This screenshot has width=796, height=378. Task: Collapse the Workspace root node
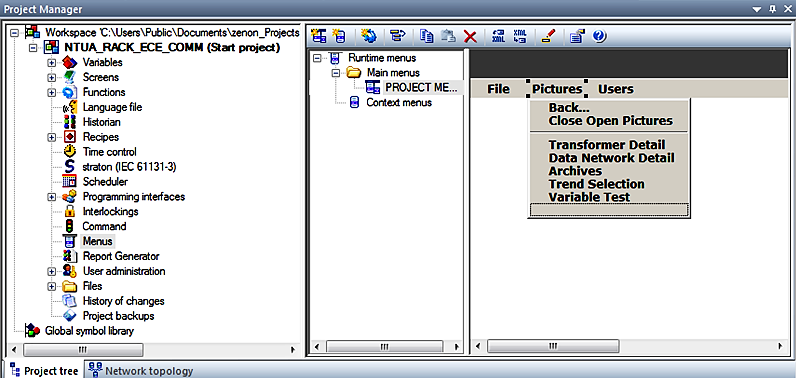pyautogui.click(x=14, y=33)
